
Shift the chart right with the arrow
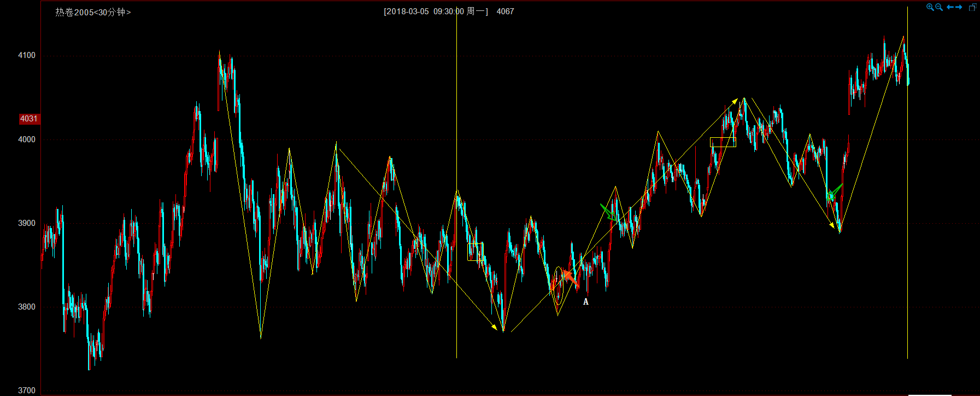point(959,7)
